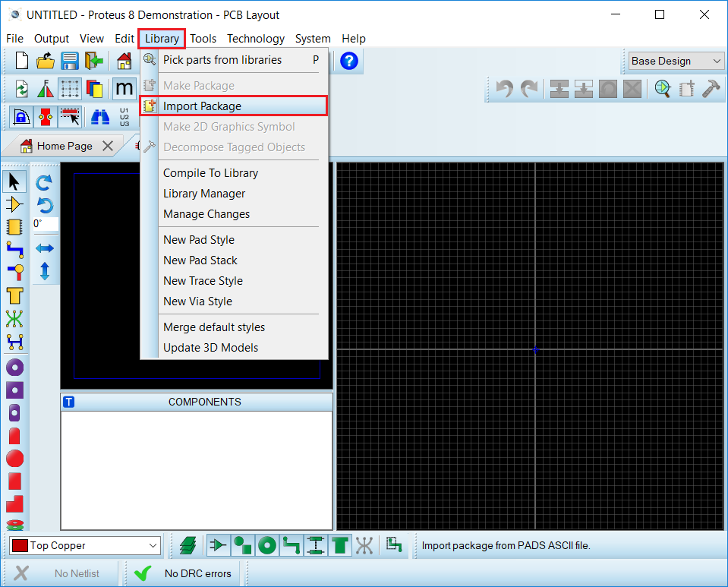This screenshot has height=587, width=728.
Task: Click the Rotate Clockwise arrow icon
Action: point(45,182)
